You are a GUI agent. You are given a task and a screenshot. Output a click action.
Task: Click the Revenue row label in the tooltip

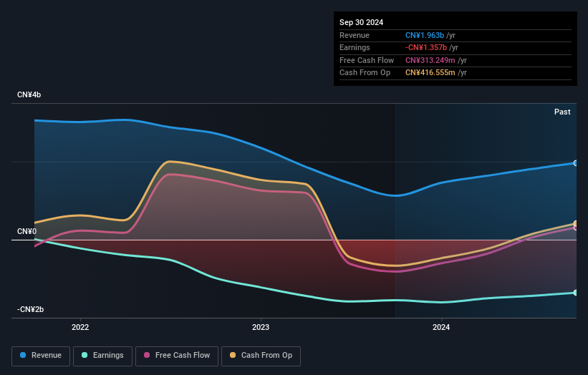pyautogui.click(x=355, y=35)
